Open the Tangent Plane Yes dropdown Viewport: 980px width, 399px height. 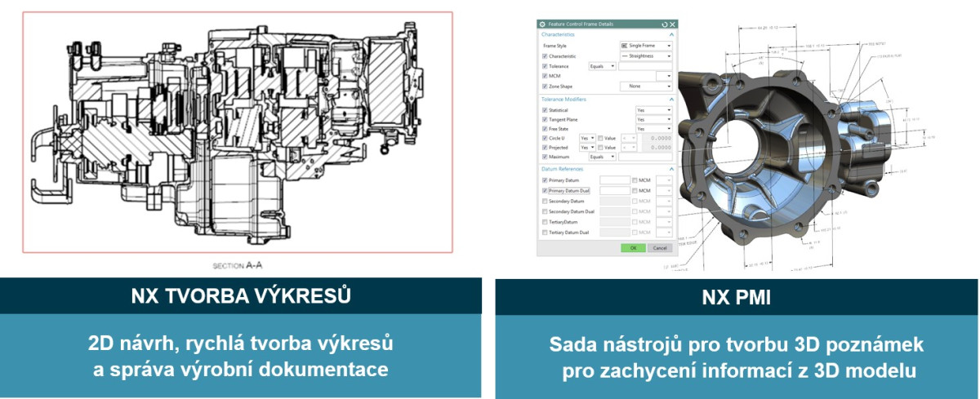tap(654, 119)
